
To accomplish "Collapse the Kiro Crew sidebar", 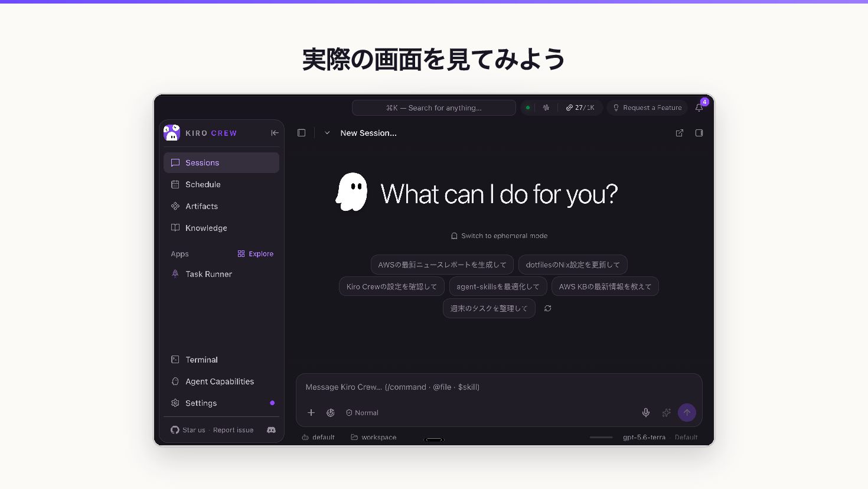I will pos(275,133).
